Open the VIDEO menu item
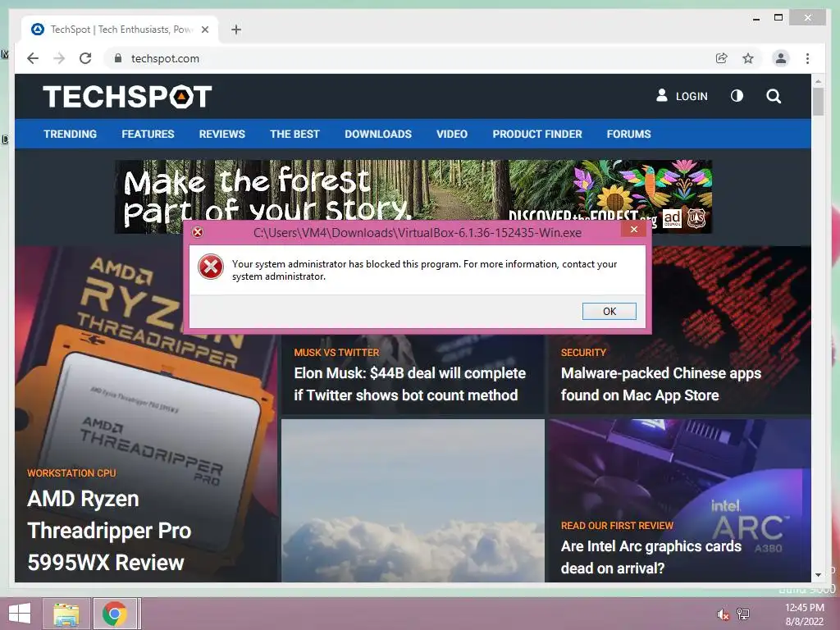Screen dimensions: 840x630 point(452,134)
